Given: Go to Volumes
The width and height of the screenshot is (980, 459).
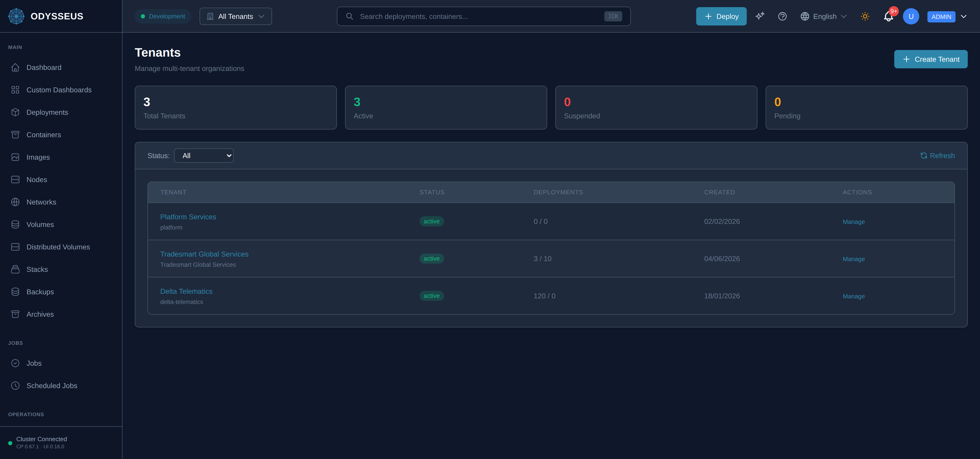Looking at the screenshot, I should point(61,224).
